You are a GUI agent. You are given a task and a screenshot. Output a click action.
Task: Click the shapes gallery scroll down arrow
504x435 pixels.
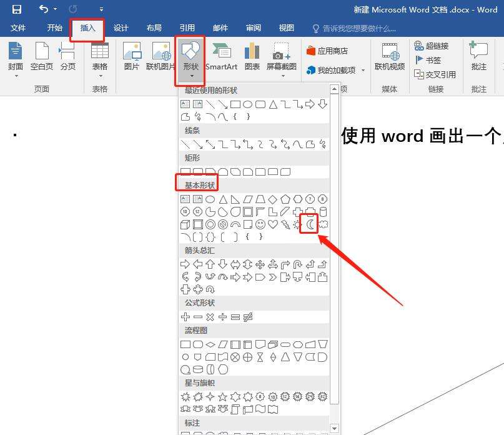334,429
